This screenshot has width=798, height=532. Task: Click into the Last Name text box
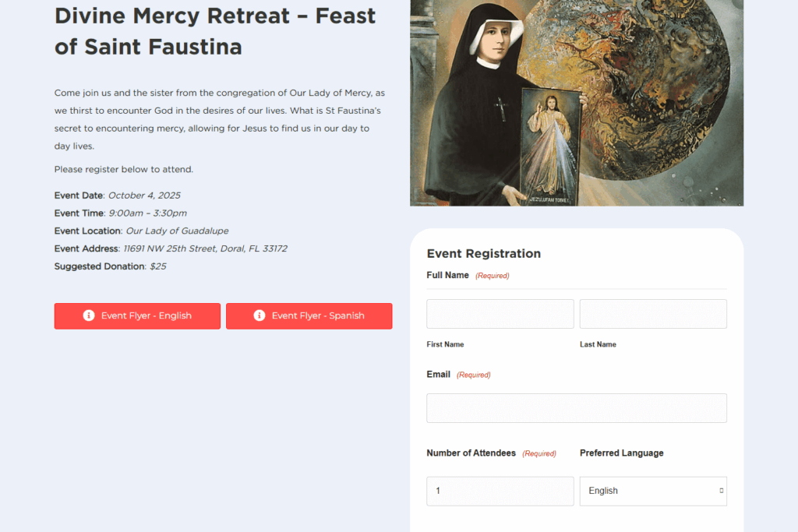click(x=653, y=314)
